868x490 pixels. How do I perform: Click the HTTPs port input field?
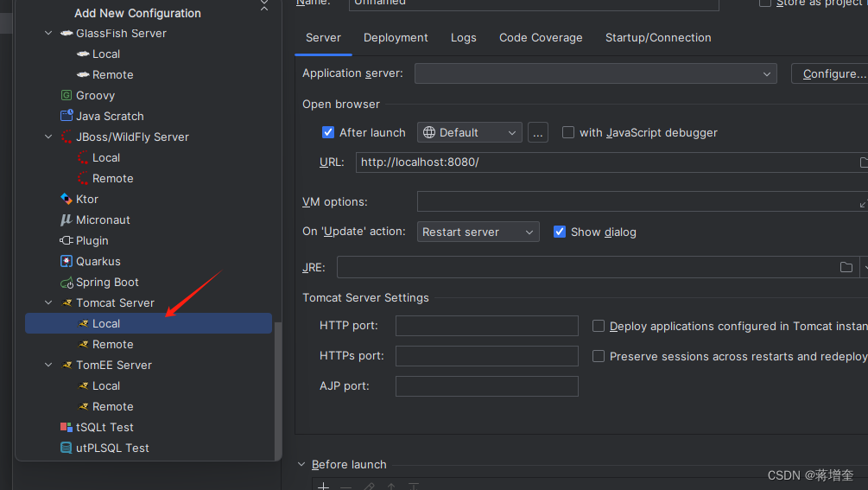coord(487,356)
